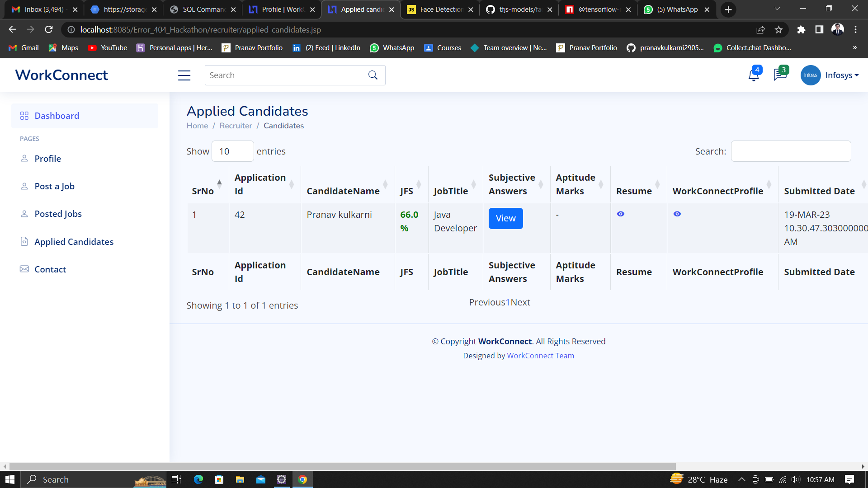Bookmark this page with the star icon
Image resolution: width=868 pixels, height=488 pixels.
pos(778,30)
